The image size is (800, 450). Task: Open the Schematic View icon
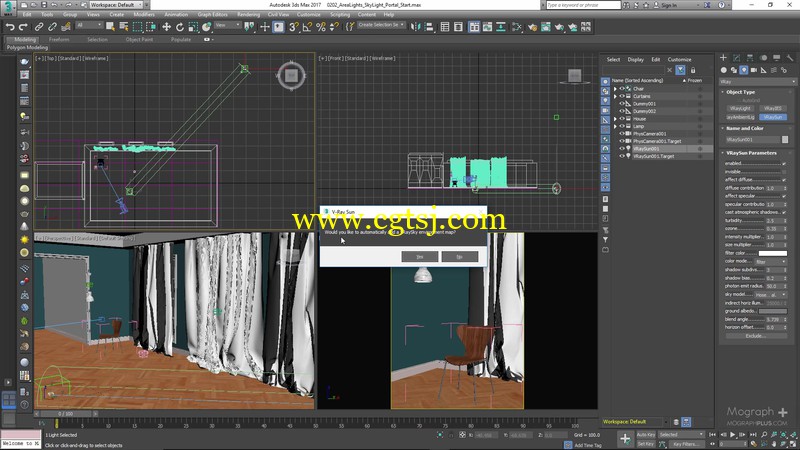pos(517,27)
